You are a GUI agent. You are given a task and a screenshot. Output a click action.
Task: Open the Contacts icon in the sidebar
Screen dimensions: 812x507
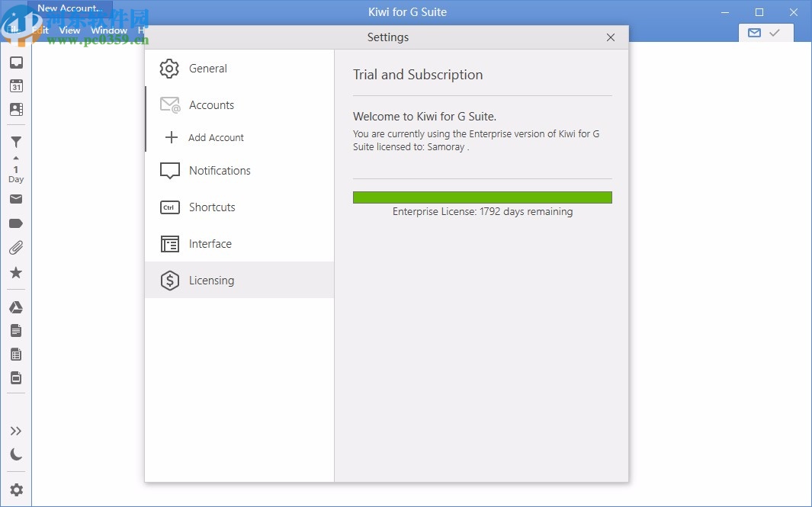(x=16, y=109)
